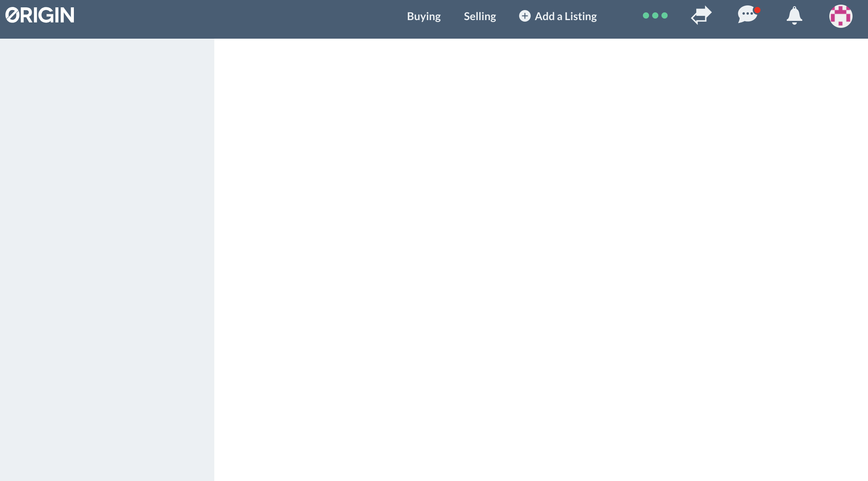Click the red unread message badge
Image resolution: width=868 pixels, height=481 pixels.
click(757, 10)
